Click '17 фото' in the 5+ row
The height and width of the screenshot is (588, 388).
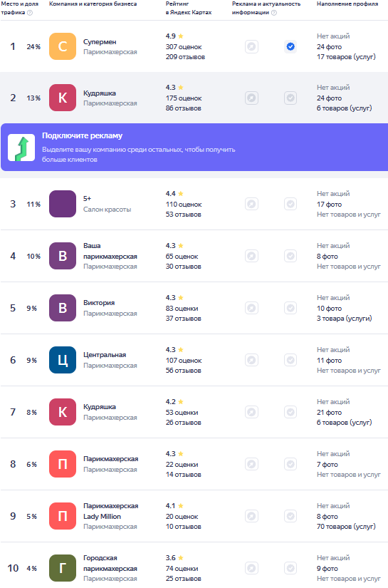click(x=329, y=205)
